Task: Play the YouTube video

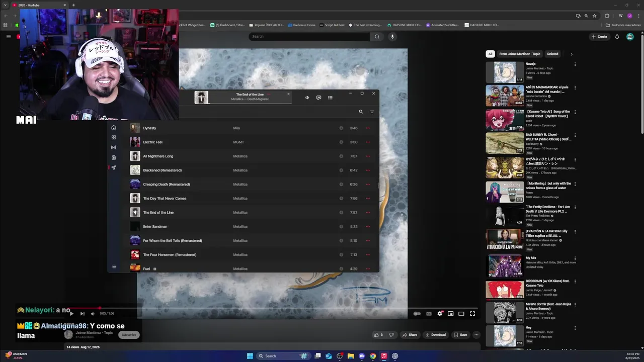Action: point(71,314)
